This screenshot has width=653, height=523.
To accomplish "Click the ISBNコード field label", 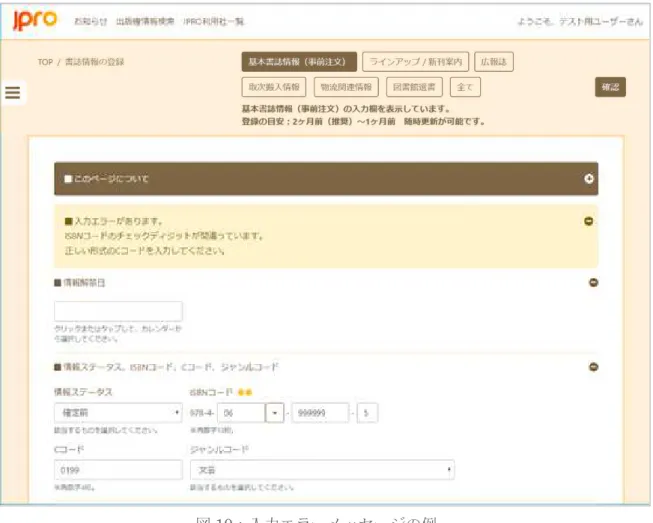I will (211, 392).
